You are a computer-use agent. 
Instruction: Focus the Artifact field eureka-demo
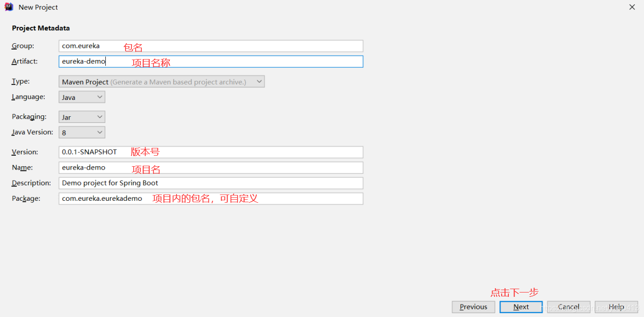(x=211, y=61)
